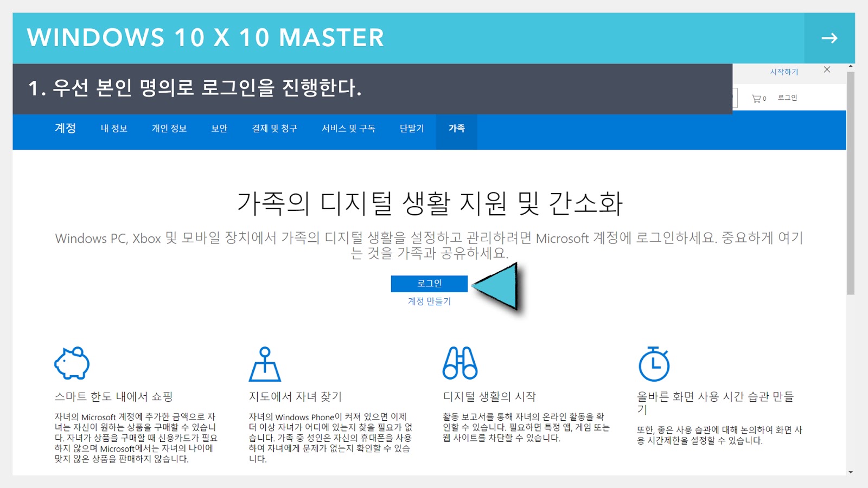Click the WINDOWS 10 X 10 MASTER title
This screenshot has height=488, width=868.
tap(206, 38)
